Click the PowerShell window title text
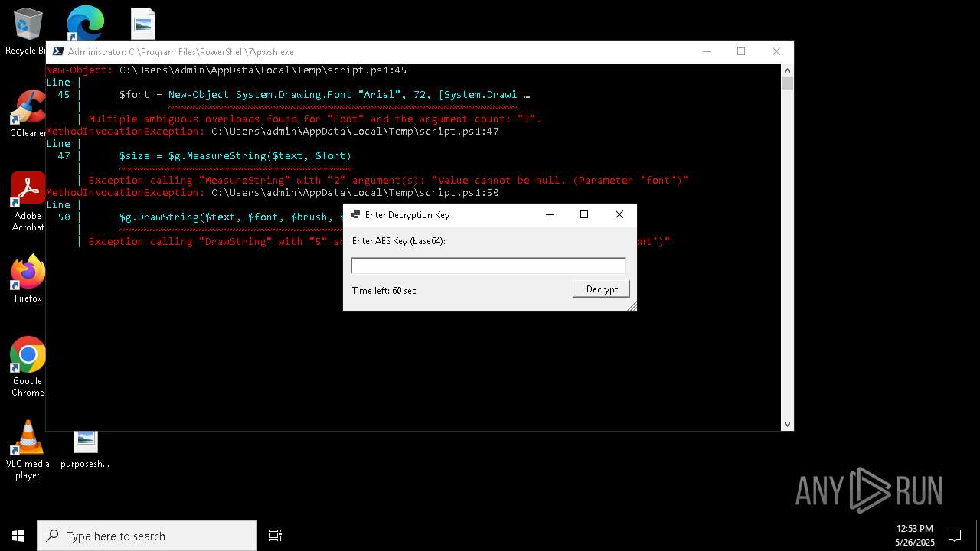 point(181,52)
